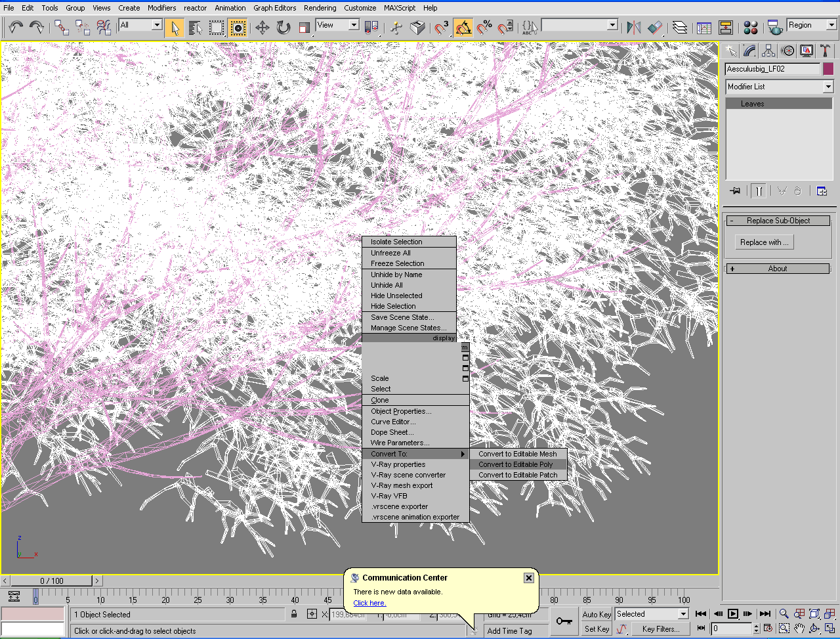
Task: Expand the About rollout
Action: coord(778,269)
